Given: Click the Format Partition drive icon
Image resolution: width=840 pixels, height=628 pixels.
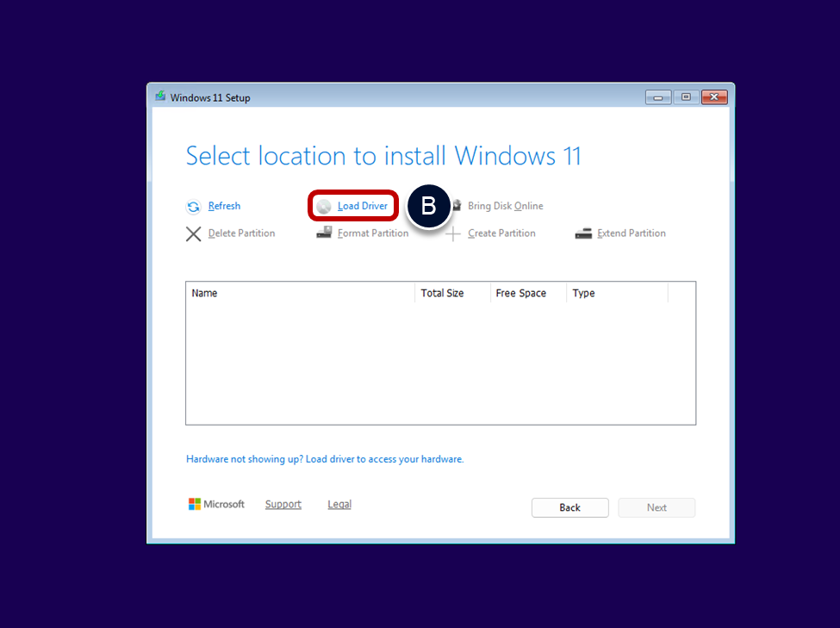Looking at the screenshot, I should pyautogui.click(x=324, y=233).
